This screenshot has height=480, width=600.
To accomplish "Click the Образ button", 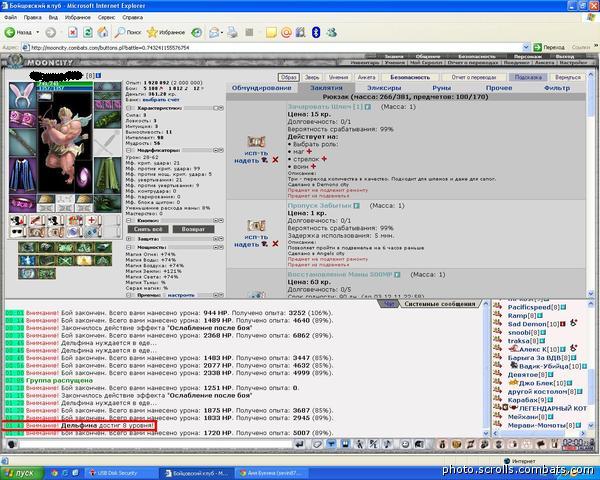I will pos(289,77).
